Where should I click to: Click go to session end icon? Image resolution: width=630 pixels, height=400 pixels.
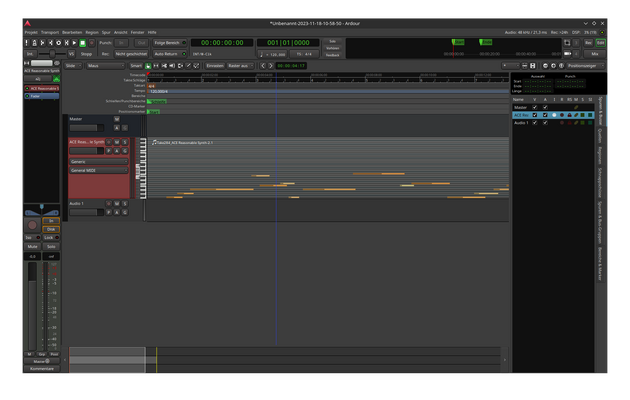(51, 43)
